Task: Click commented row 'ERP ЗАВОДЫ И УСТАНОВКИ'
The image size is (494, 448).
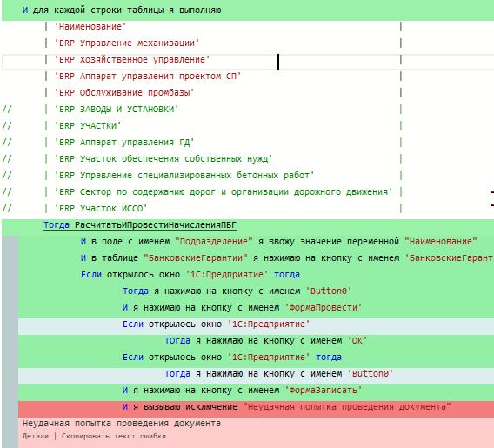Action: (x=117, y=110)
